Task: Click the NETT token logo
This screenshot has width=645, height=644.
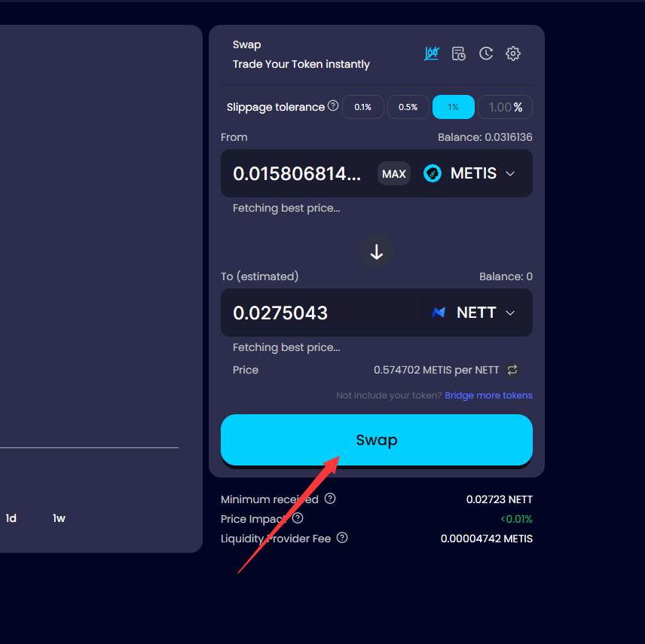Action: coord(439,313)
